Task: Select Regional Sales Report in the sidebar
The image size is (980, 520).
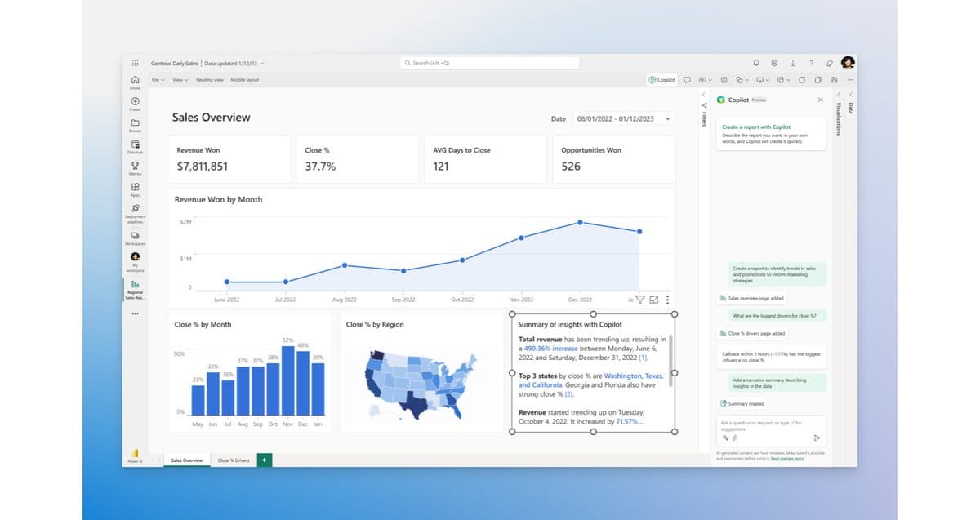Action: (x=135, y=289)
